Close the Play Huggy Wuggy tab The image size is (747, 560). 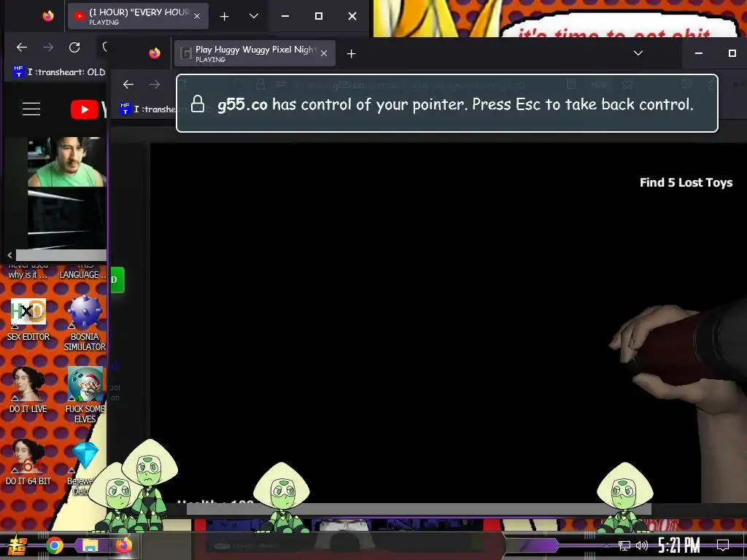click(x=324, y=53)
